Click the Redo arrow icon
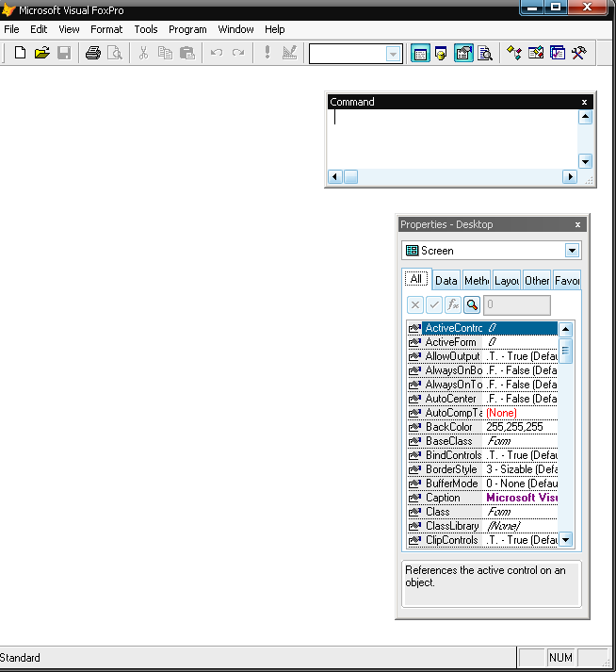This screenshot has height=672, width=616. [x=238, y=53]
